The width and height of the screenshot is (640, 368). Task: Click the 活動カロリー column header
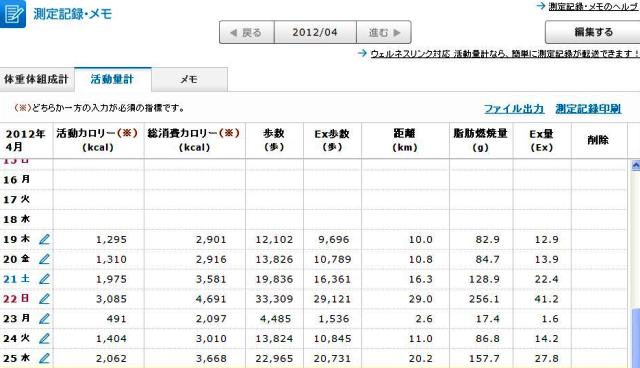tap(98, 140)
